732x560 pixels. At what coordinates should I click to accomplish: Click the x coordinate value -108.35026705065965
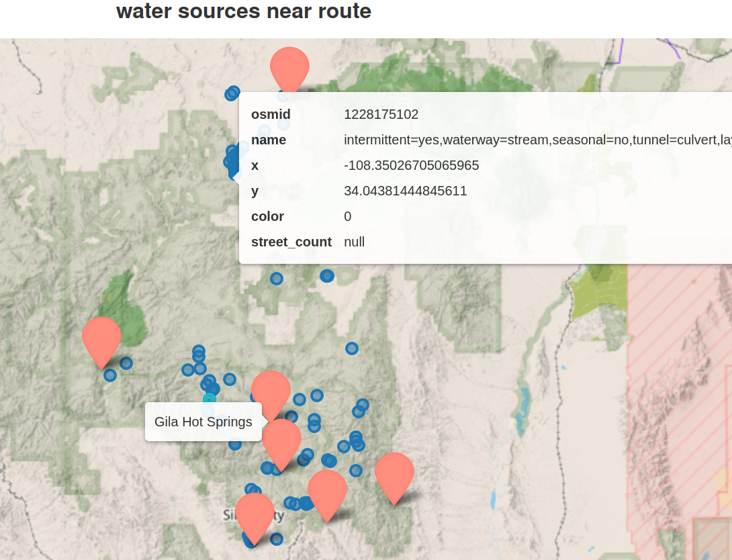point(412,165)
